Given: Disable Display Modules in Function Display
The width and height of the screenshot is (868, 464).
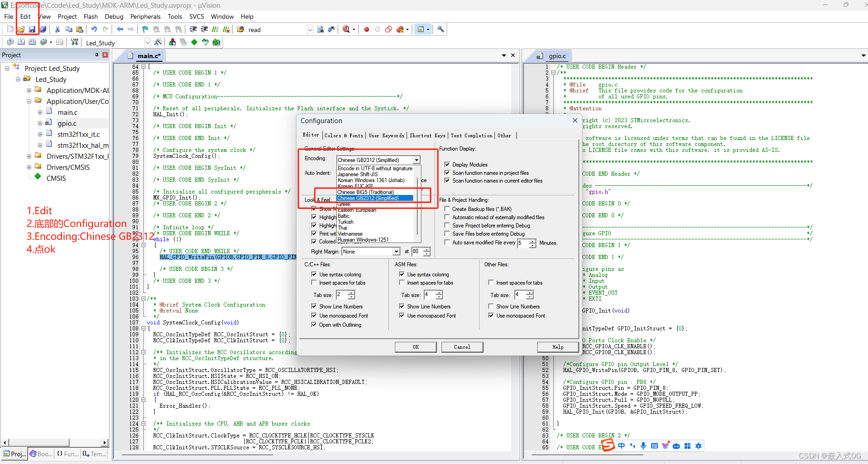Looking at the screenshot, I should click(x=447, y=164).
